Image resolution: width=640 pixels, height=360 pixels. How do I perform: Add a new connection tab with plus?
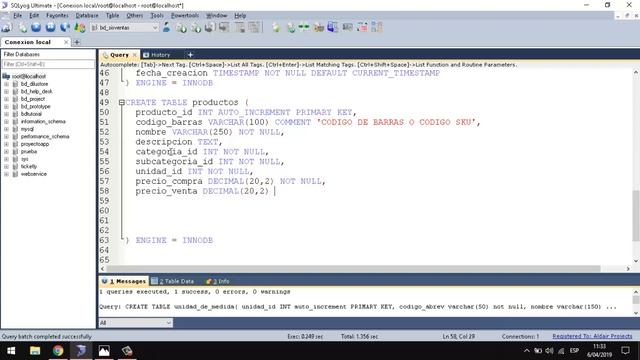coord(77,42)
